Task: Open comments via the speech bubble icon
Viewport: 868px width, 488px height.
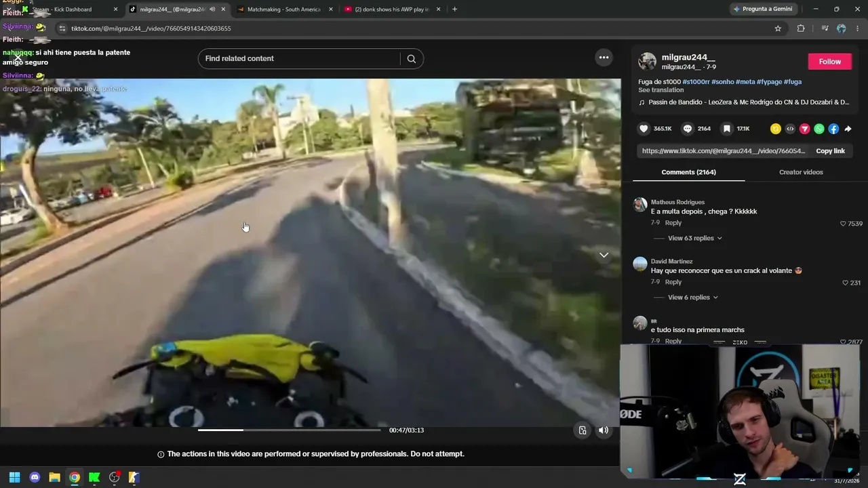Action: [x=688, y=129]
